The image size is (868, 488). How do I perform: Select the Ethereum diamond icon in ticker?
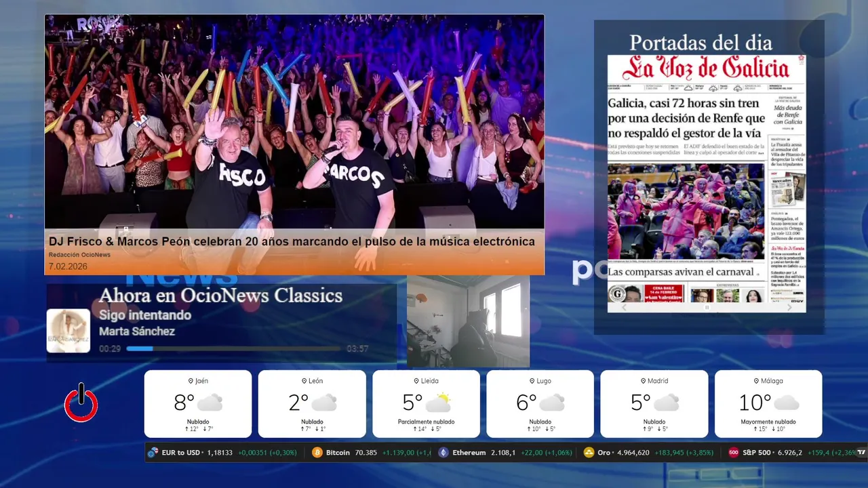click(x=443, y=453)
